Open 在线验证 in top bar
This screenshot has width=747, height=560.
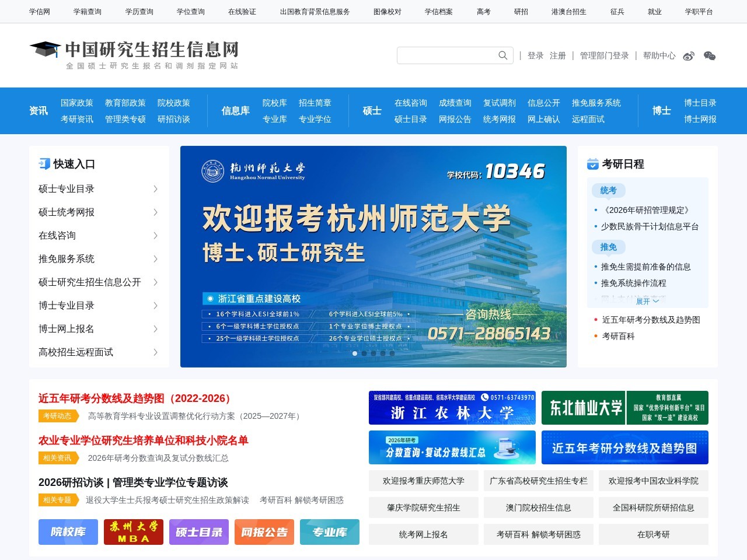(242, 12)
